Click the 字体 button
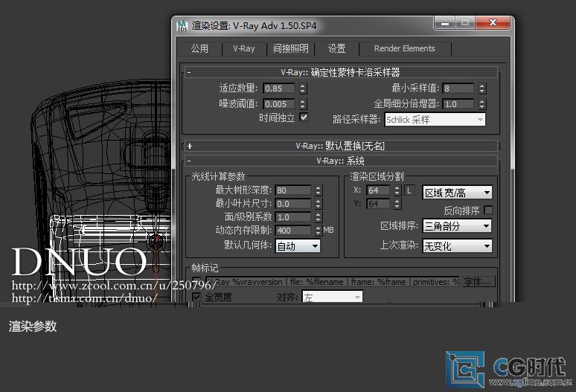The width and height of the screenshot is (576, 392). click(479, 281)
